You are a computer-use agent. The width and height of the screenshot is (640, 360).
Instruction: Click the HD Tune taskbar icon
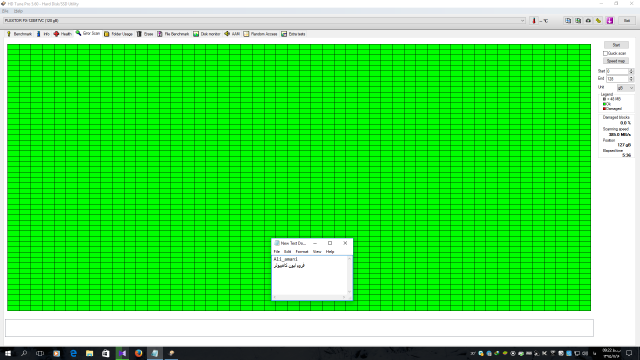click(171, 353)
